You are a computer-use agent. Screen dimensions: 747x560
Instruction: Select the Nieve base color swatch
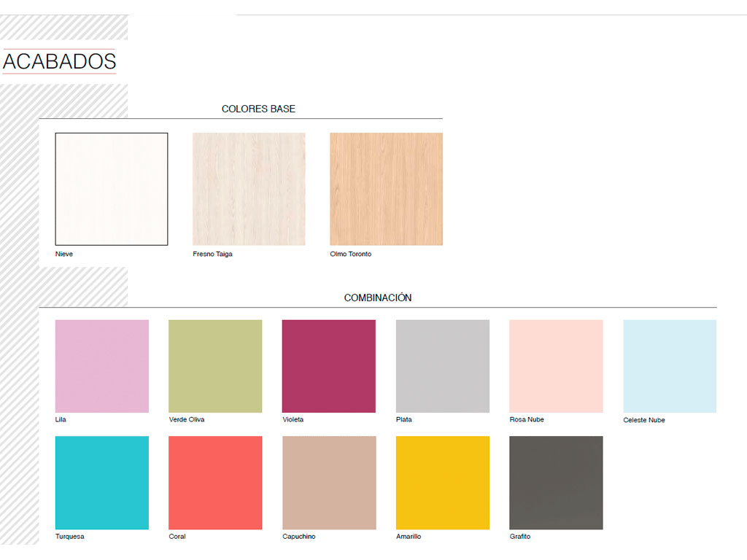[x=112, y=189]
